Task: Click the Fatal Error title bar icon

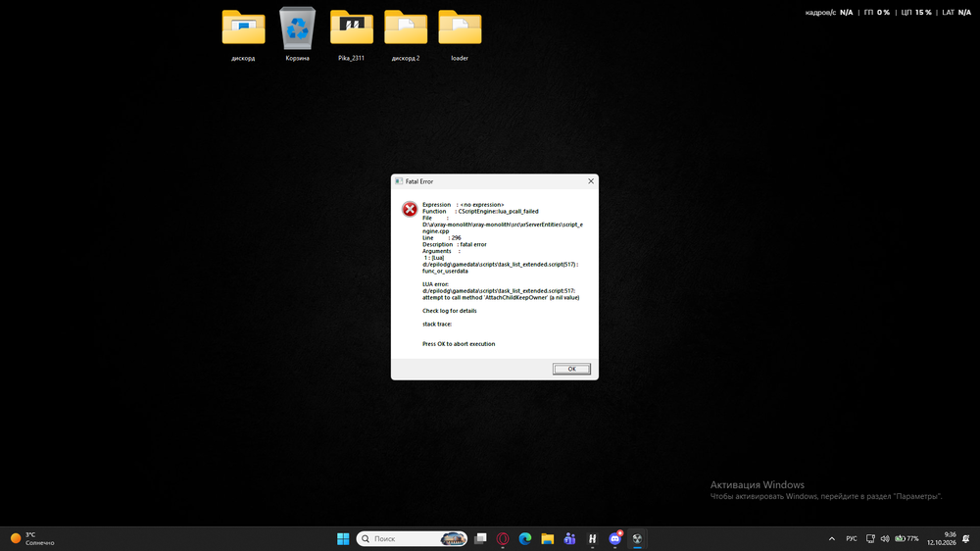Action: point(399,181)
